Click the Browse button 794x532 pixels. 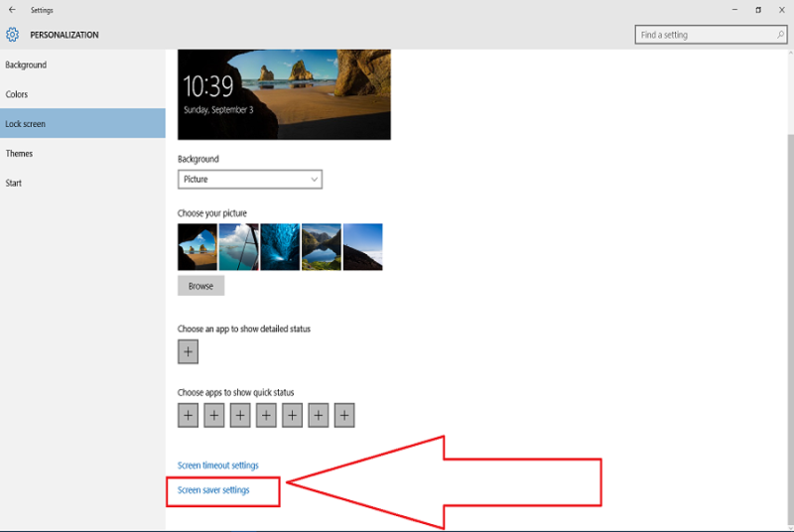(201, 286)
